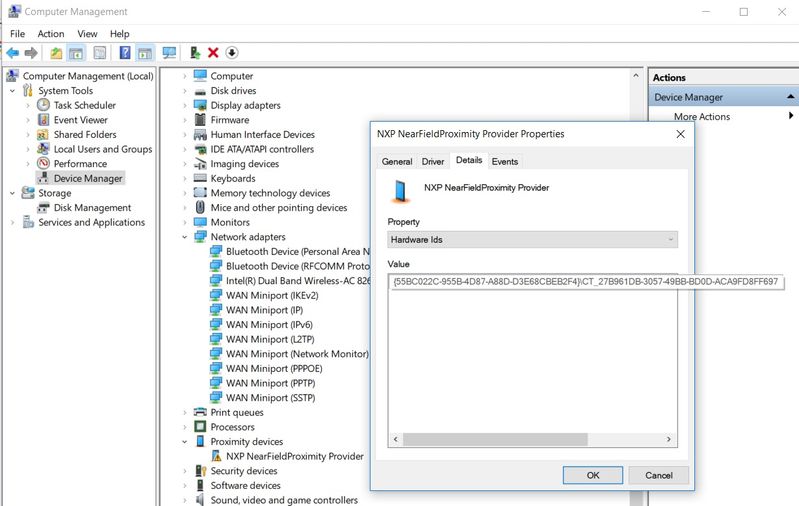The width and height of the screenshot is (799, 506).
Task: Click NXP NearFieldProximity Provider device entry
Action: [287, 456]
